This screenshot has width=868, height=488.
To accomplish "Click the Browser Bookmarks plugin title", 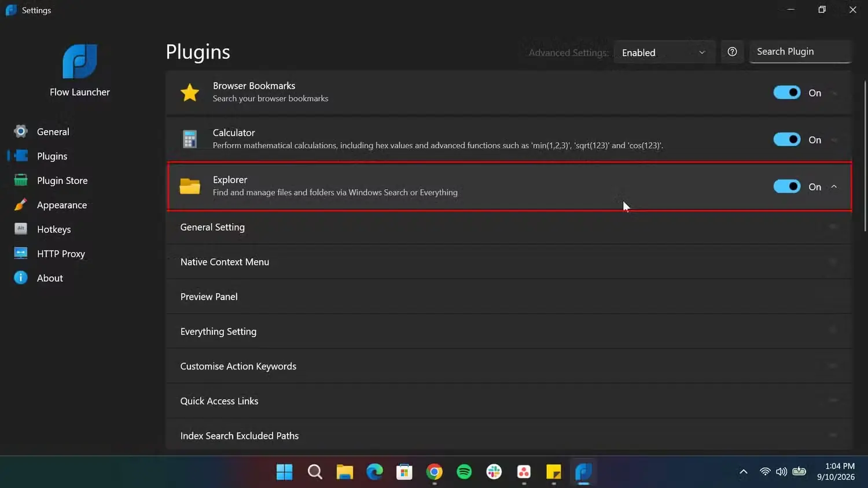I will (254, 86).
